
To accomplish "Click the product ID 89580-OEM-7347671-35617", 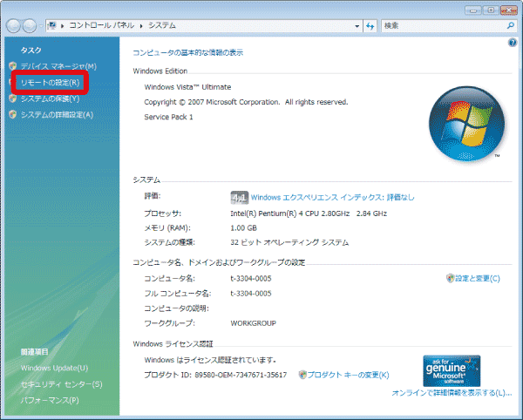I will (x=241, y=375).
